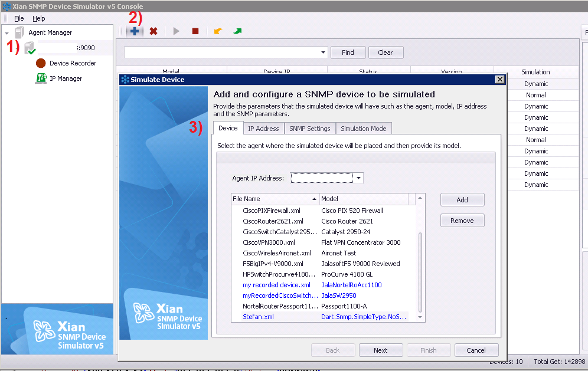This screenshot has height=371, width=588.
Task: Collapse the Agent Manager tree arrow
Action: (6, 34)
